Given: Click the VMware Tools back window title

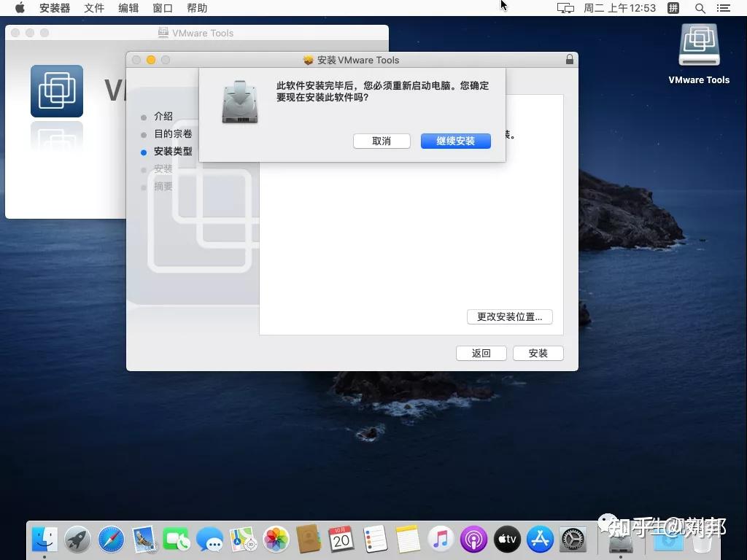Looking at the screenshot, I should (203, 33).
